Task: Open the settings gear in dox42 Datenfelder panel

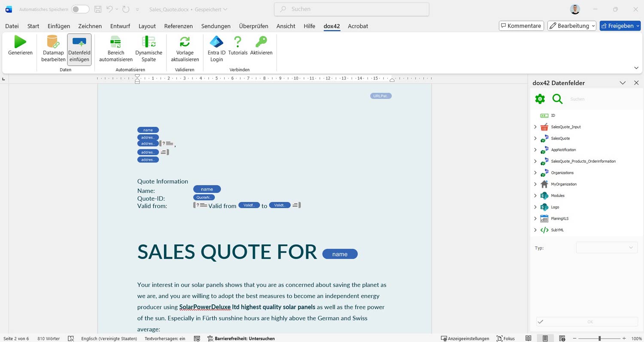Action: coord(540,99)
